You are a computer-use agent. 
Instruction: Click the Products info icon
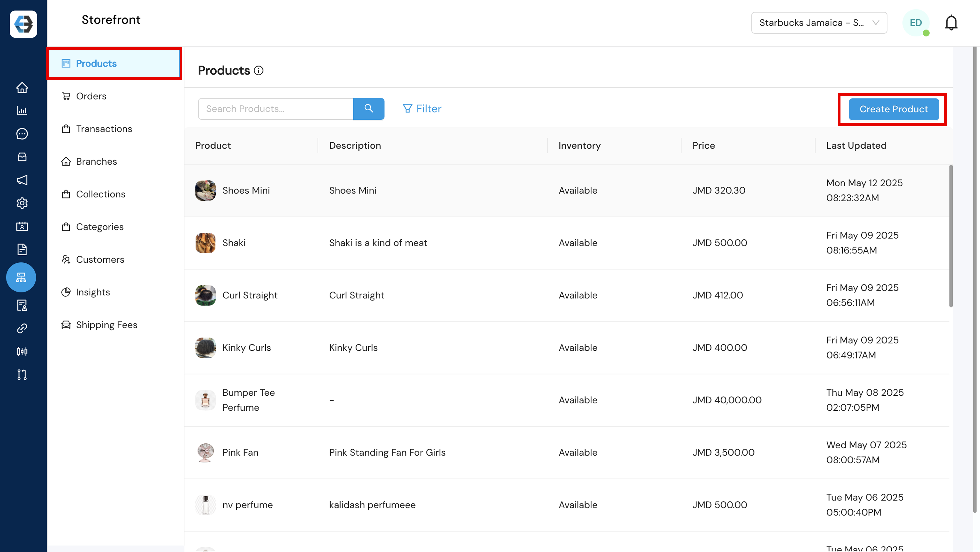click(x=259, y=71)
